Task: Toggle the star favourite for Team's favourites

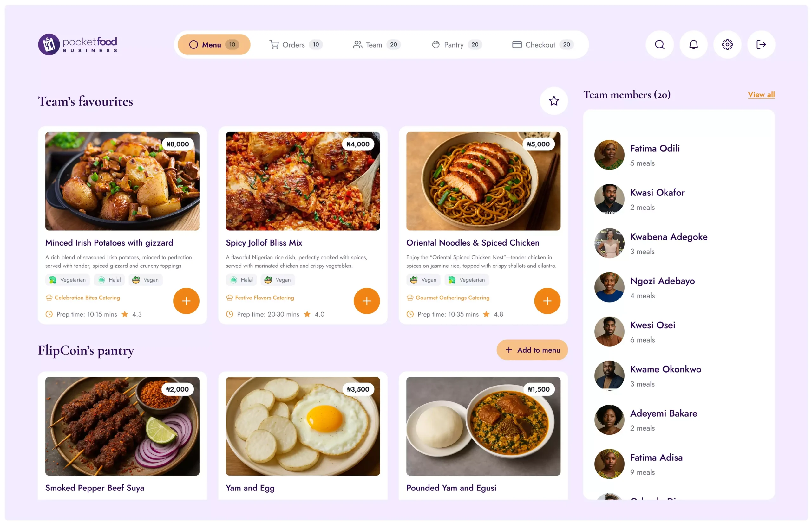Action: [x=554, y=100]
